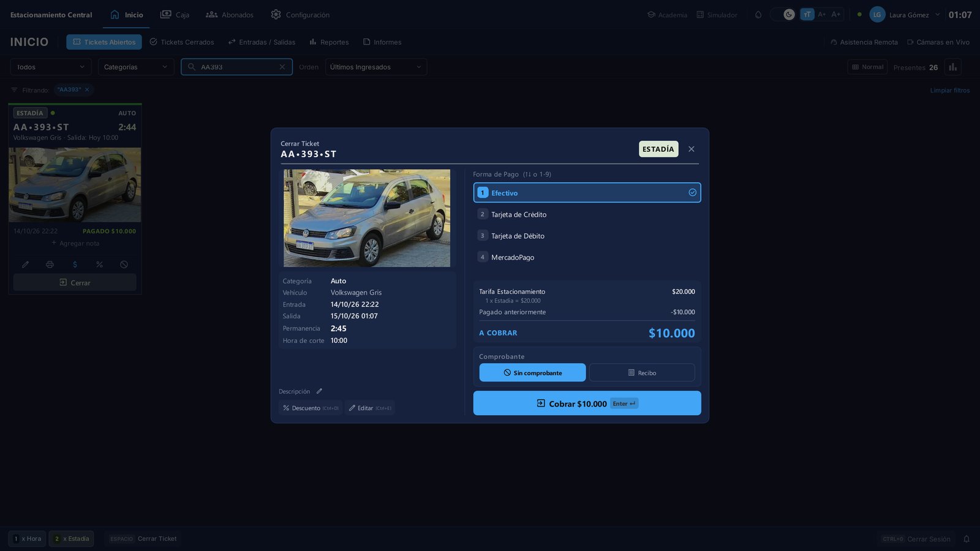
Task: Toggle the dark mode switch in header
Action: tap(783, 15)
